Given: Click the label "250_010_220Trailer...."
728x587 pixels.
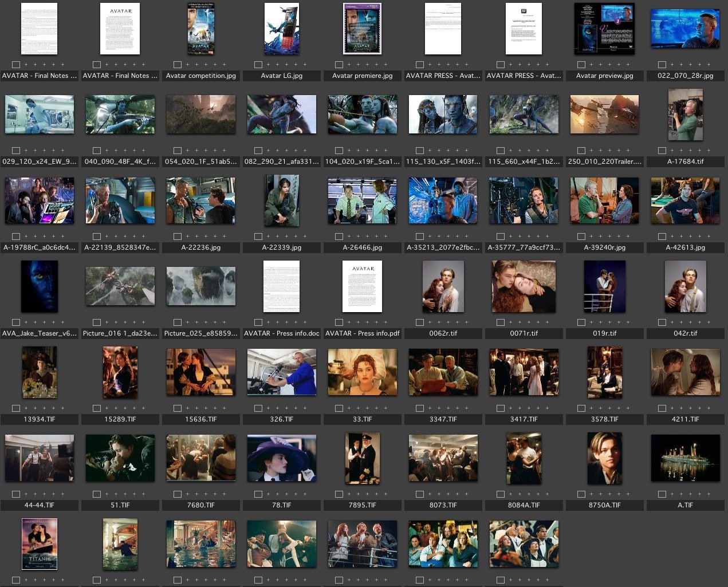Looking at the screenshot, I should [604, 161].
